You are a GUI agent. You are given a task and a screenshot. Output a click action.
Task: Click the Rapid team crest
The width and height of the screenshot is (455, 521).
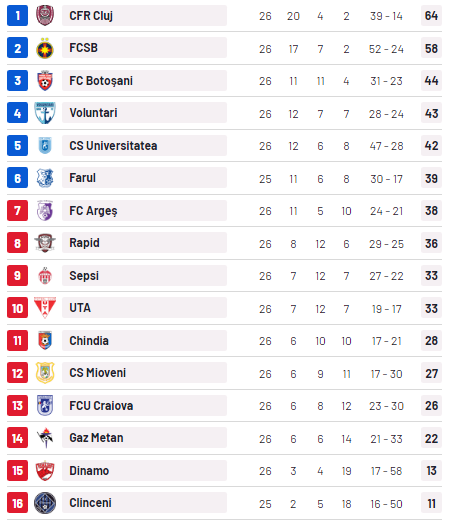[x=45, y=243]
